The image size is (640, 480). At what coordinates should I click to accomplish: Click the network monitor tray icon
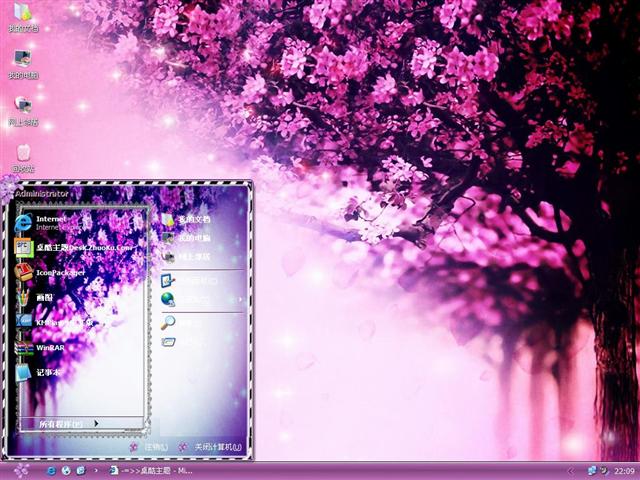[591, 471]
